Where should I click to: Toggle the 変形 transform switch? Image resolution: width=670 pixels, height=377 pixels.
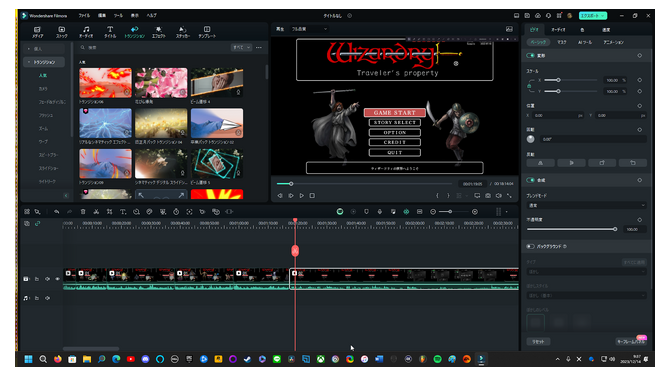(x=531, y=56)
